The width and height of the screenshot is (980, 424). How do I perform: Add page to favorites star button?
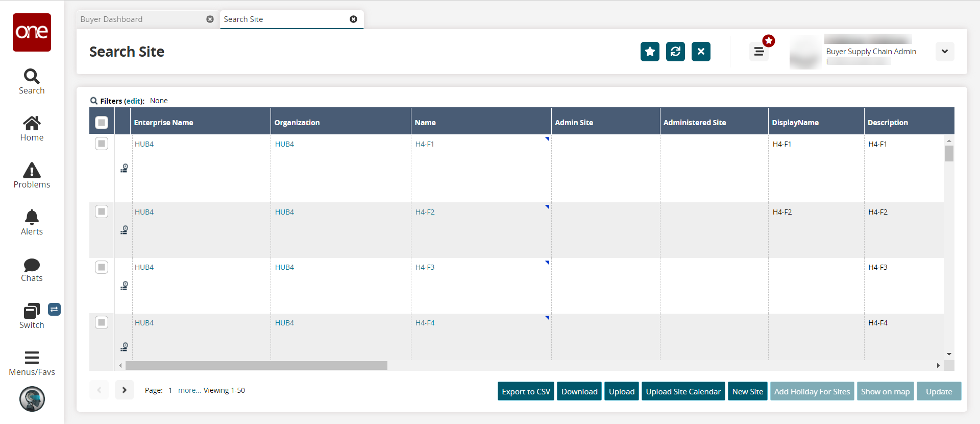tap(650, 52)
